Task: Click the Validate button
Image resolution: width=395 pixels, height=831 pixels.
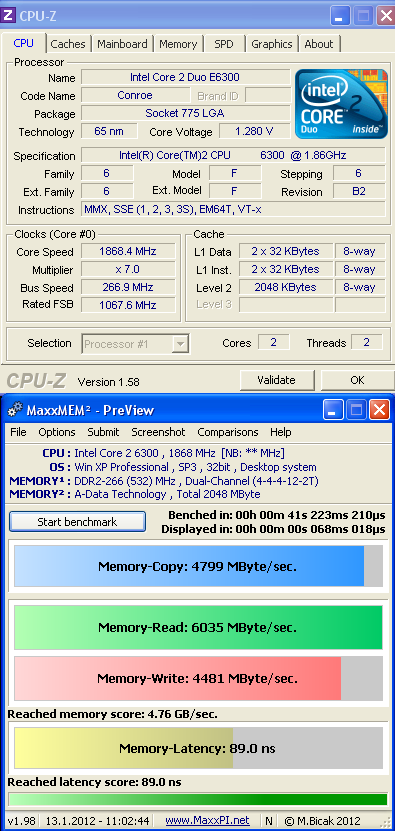Action: [x=277, y=380]
